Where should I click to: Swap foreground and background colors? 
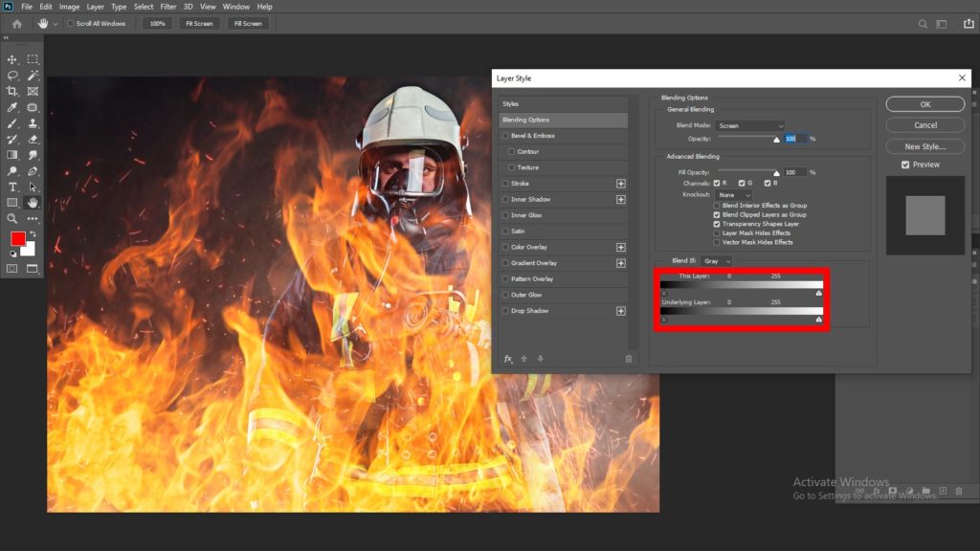click(x=33, y=234)
